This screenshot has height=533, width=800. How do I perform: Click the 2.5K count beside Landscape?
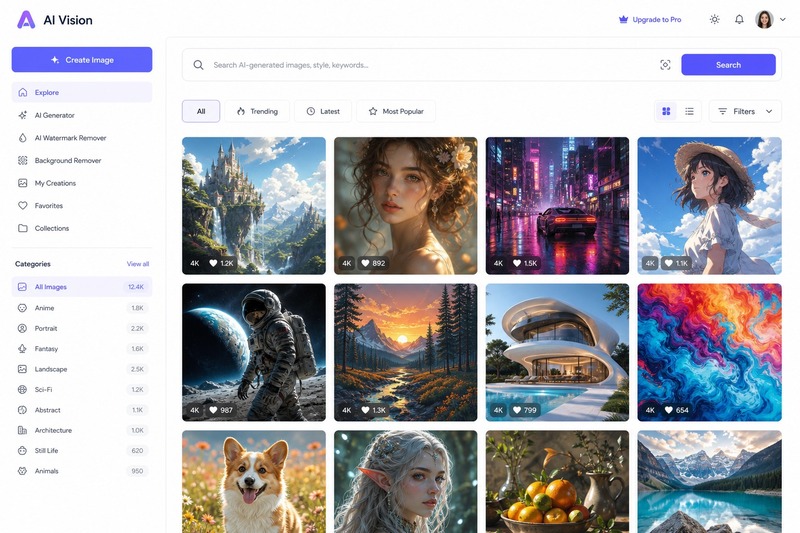pyautogui.click(x=137, y=369)
